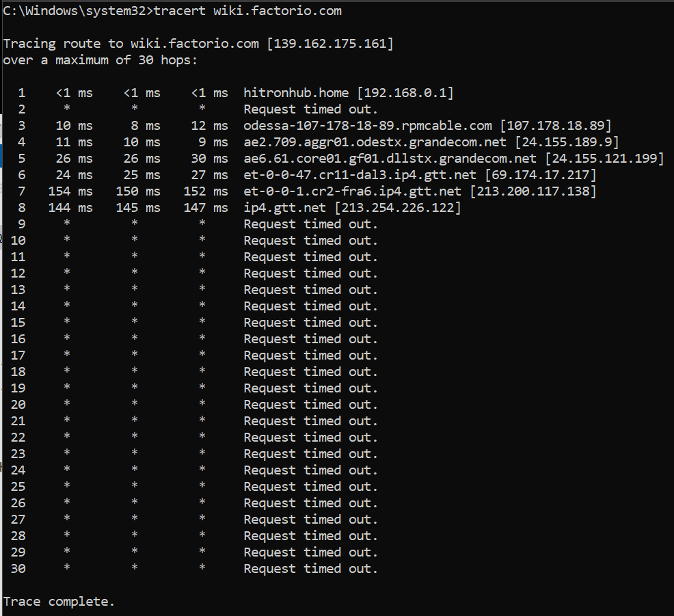Click the IP address 107.178.18.89
This screenshot has width=674, height=616.
(x=556, y=126)
